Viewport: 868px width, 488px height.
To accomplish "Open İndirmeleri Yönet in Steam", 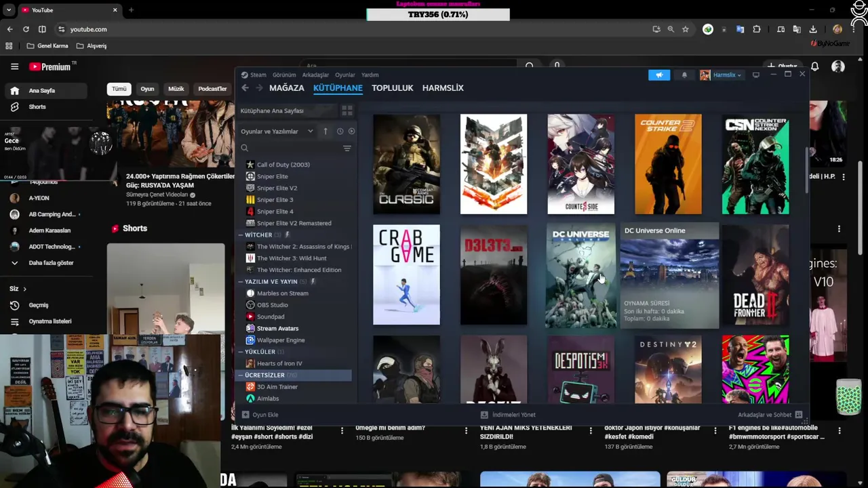I will tap(508, 415).
